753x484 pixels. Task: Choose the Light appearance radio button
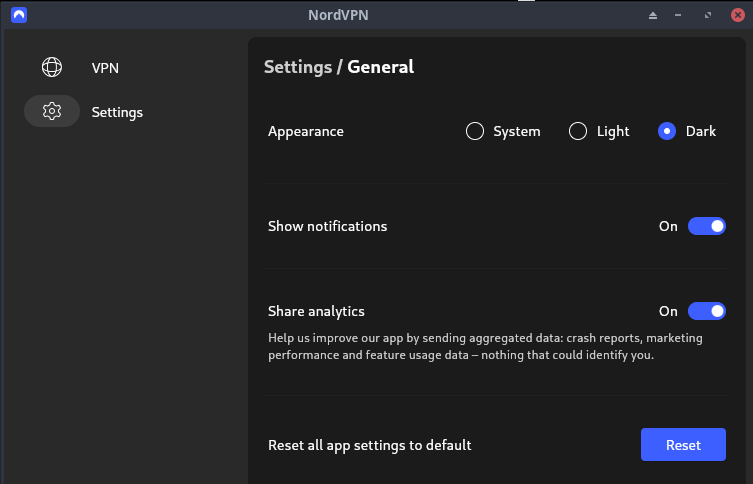(577, 131)
